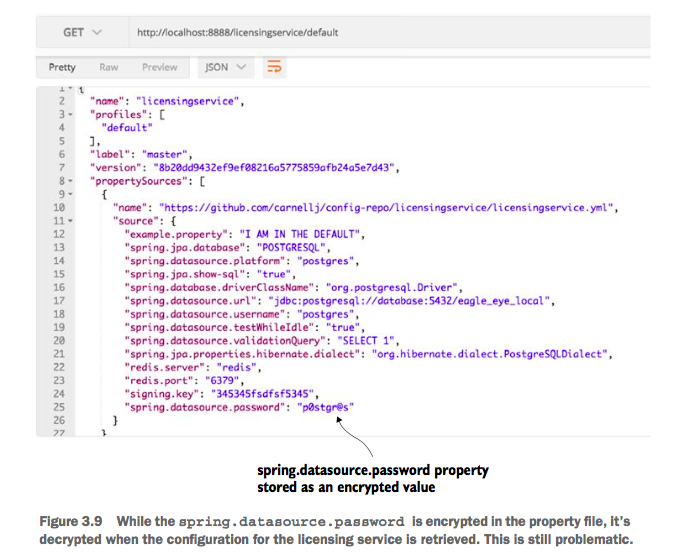Viewport: 683px width, 555px height.
Task: Toggle the wrap lines icon
Action: pos(274,67)
